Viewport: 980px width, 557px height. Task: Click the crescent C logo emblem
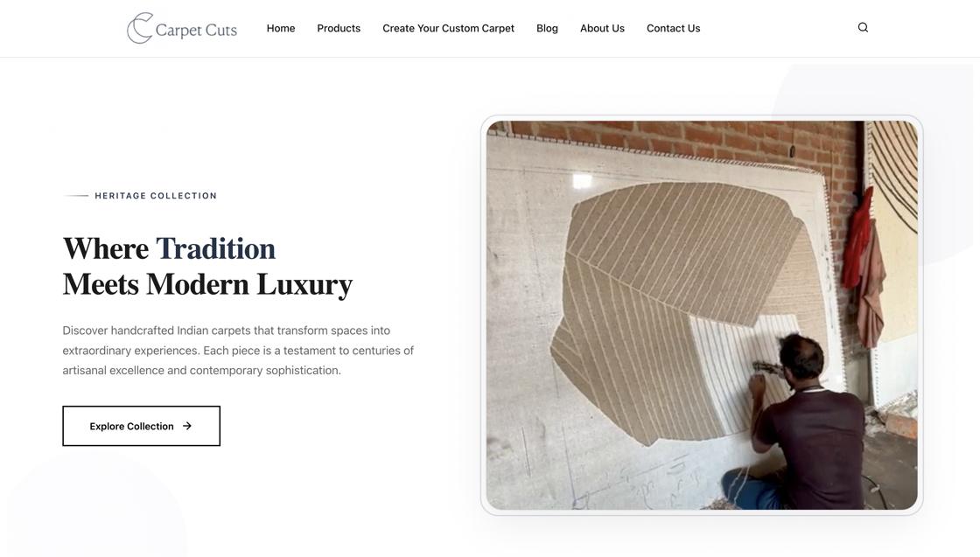140,28
